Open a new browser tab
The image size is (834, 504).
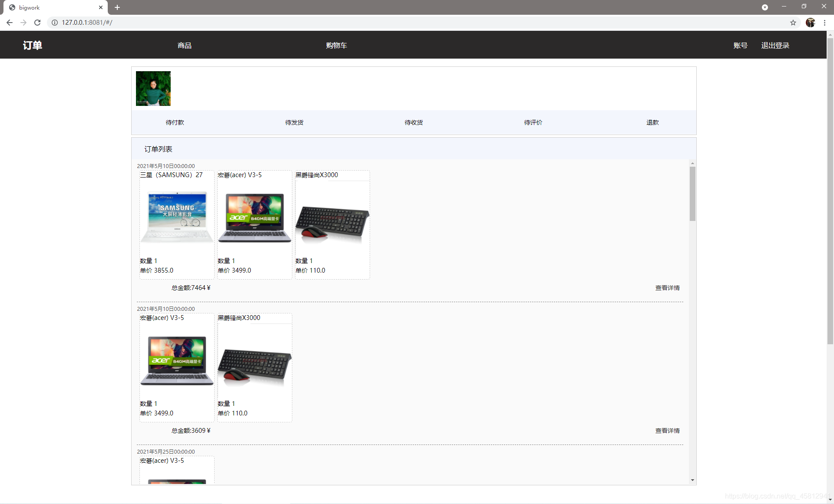117,7
